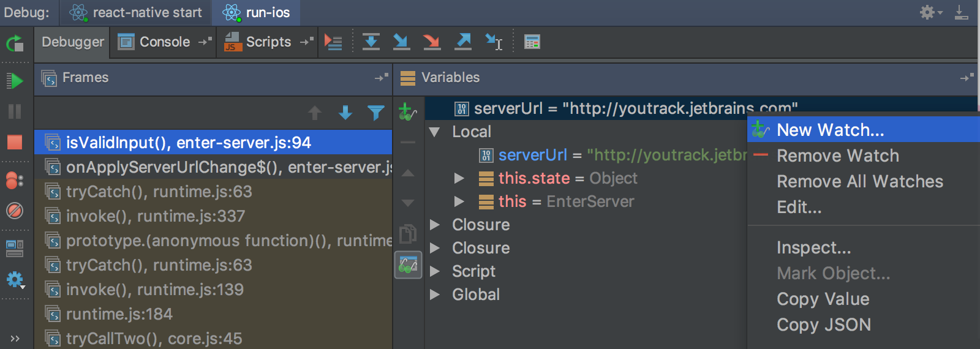This screenshot has width=980, height=349.
Task: Expand the Global scope node
Action: point(435,295)
